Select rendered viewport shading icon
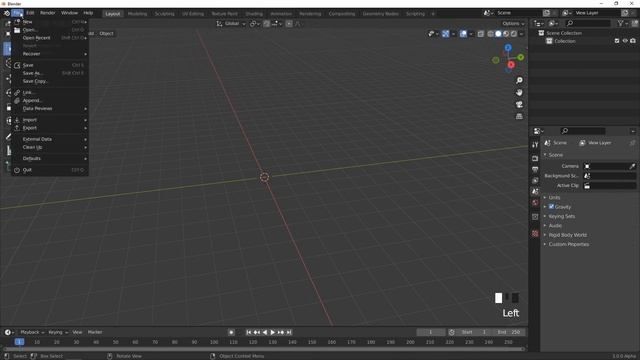Image resolution: width=640 pixels, height=360 pixels. point(514,34)
